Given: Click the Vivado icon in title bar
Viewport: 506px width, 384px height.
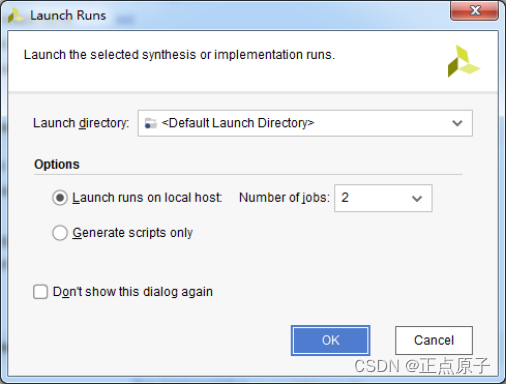Looking at the screenshot, I should point(15,15).
